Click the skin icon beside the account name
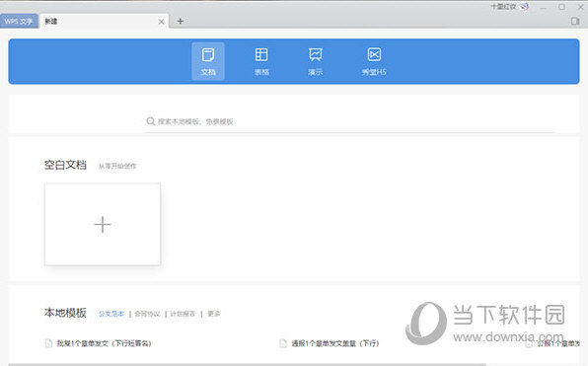588x366 pixels. click(x=524, y=7)
